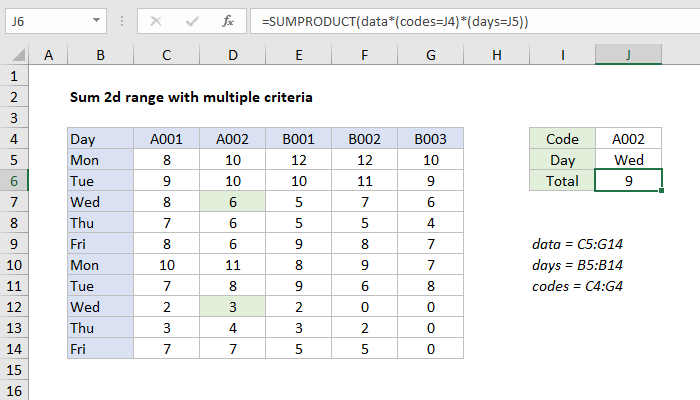Select the B003 column heading cell

(430, 139)
